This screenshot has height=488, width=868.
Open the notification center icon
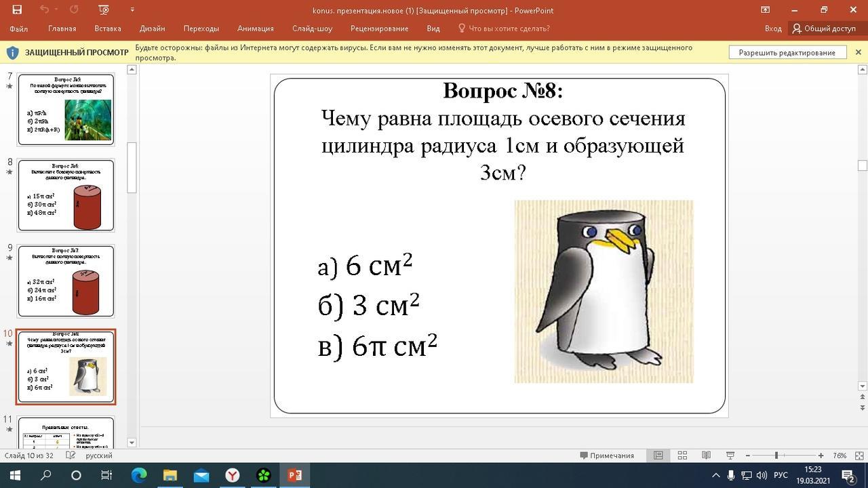coord(848,475)
